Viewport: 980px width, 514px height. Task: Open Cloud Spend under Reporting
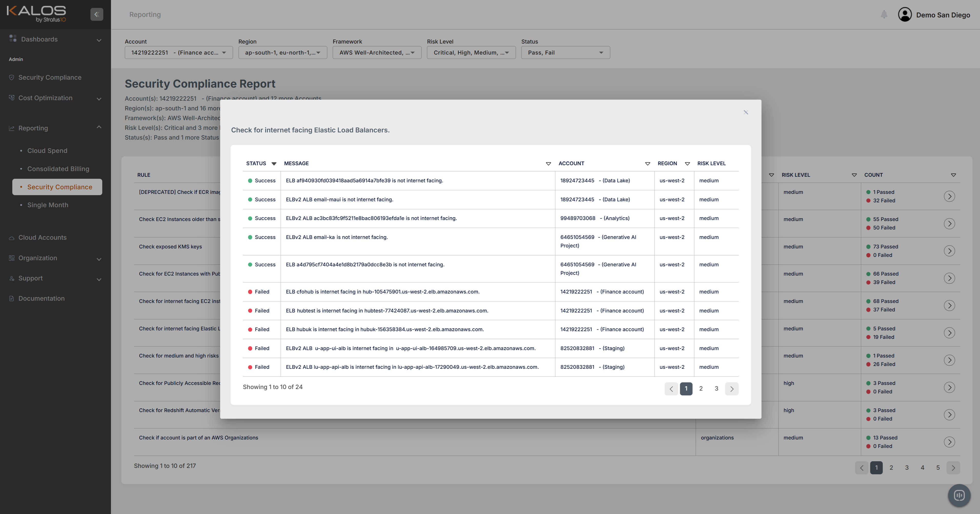47,151
